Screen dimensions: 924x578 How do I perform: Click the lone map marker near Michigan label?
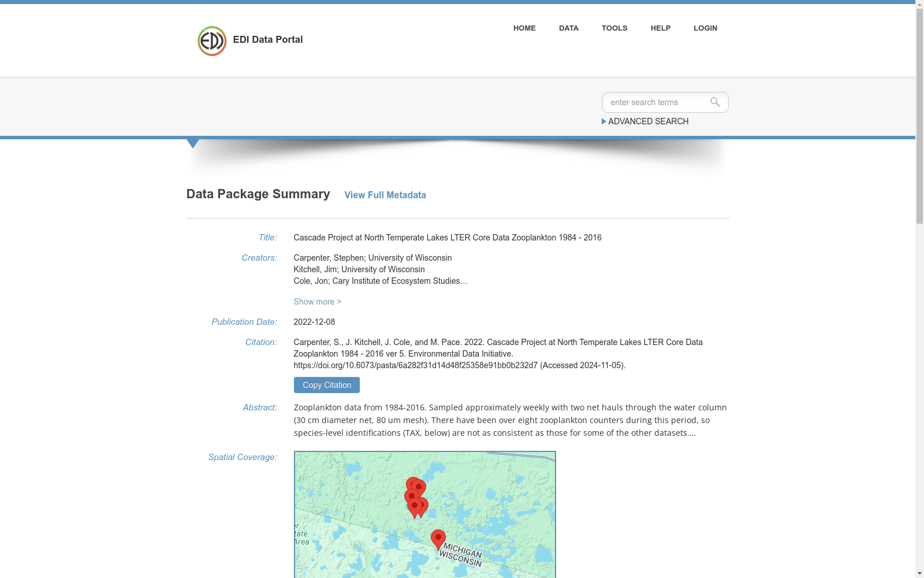pyautogui.click(x=438, y=539)
